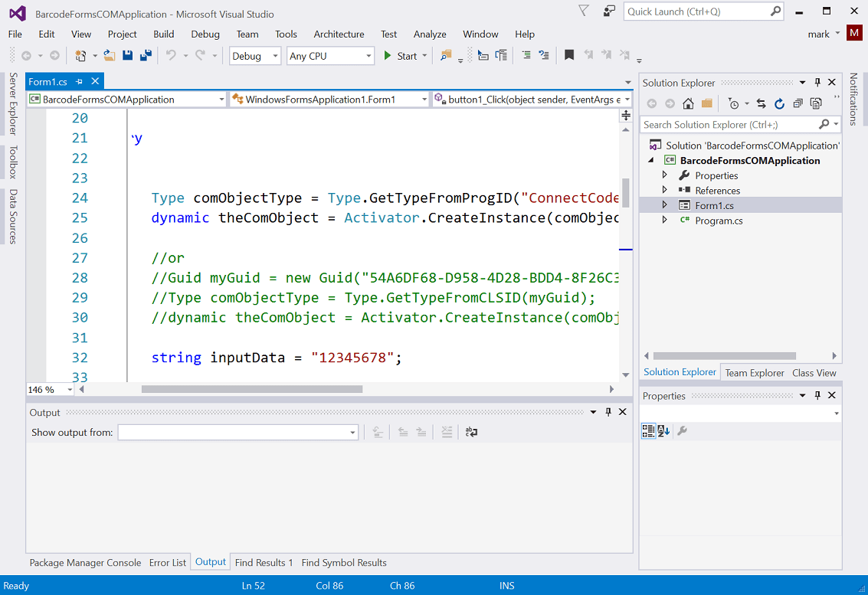
Task: Open the Start button dropdown arrow
Action: pyautogui.click(x=424, y=56)
